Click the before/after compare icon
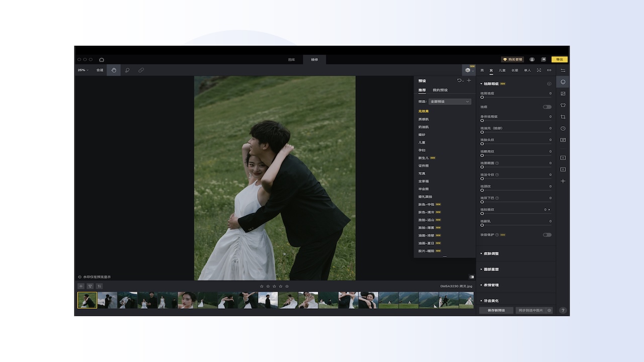This screenshot has width=644, height=362. tap(471, 277)
